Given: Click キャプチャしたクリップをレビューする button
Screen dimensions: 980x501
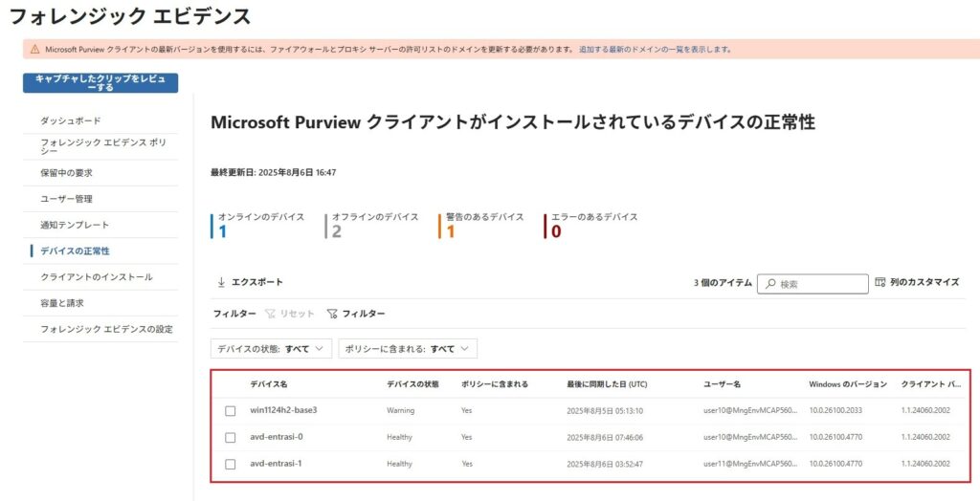Looking at the screenshot, I should point(100,83).
